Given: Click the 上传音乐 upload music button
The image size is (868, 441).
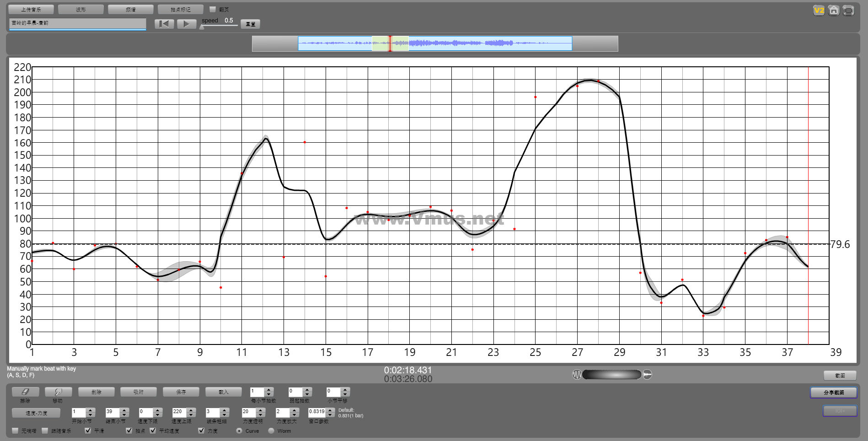Looking at the screenshot, I should (x=31, y=9).
